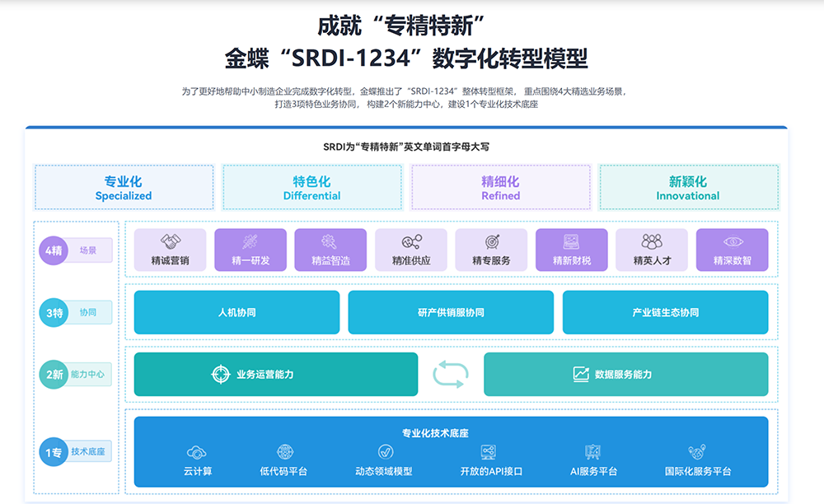Click the 精诚营销 text label
824x504 pixels.
tap(171, 260)
